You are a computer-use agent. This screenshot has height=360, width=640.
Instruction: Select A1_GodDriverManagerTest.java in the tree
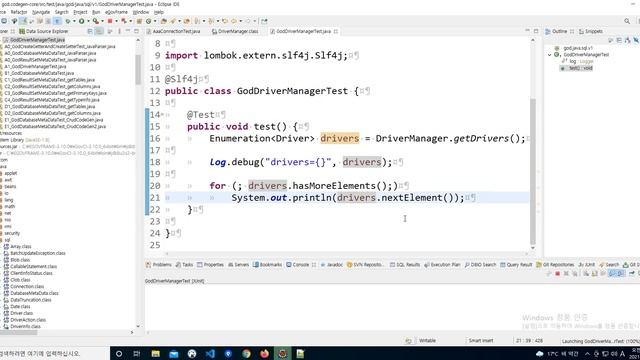pos(35,67)
